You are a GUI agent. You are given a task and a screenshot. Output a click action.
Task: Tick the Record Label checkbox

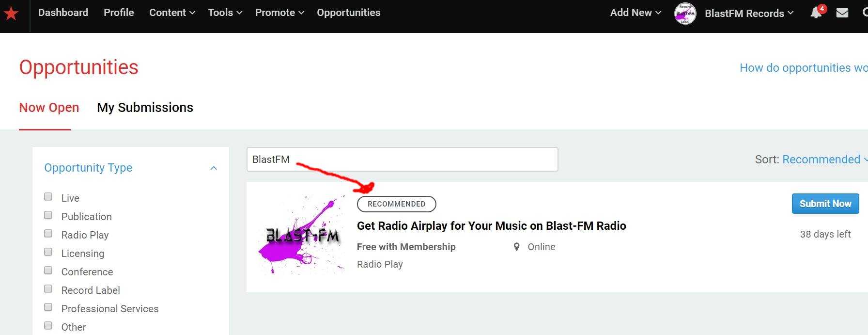point(48,289)
